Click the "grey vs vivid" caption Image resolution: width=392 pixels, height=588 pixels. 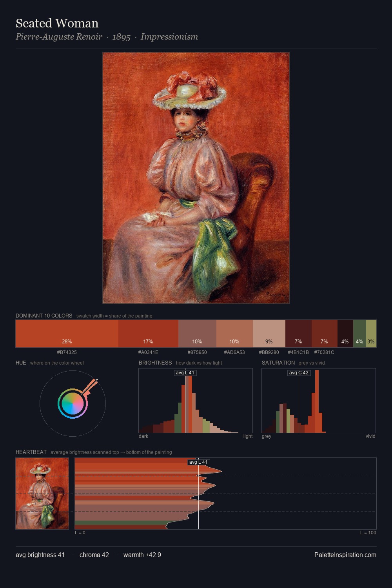point(312,363)
